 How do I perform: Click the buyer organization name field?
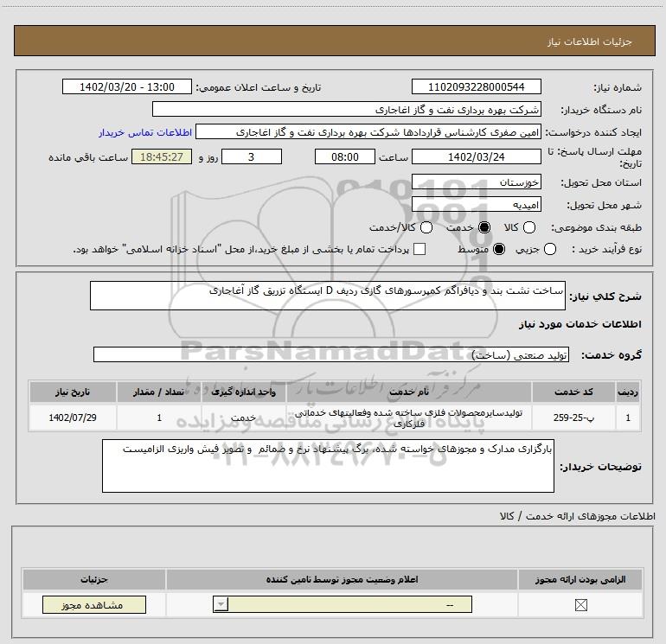(x=347, y=110)
